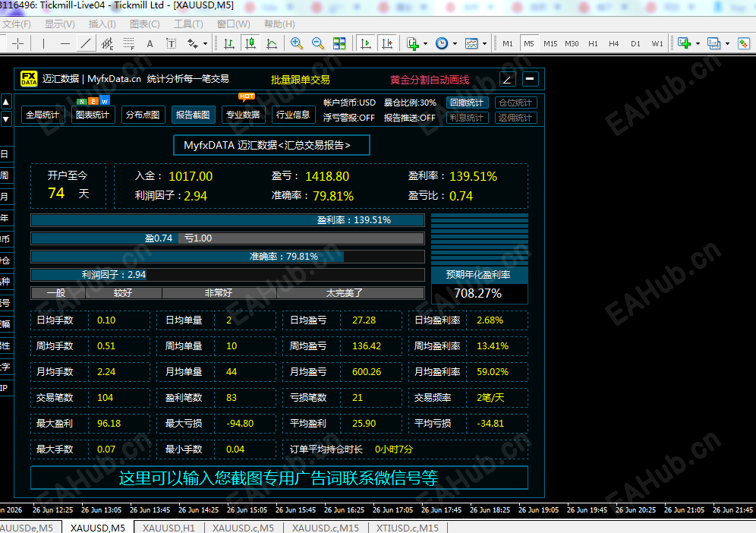Open the 工具(T) menu
This screenshot has width=756, height=533.
pos(188,24)
